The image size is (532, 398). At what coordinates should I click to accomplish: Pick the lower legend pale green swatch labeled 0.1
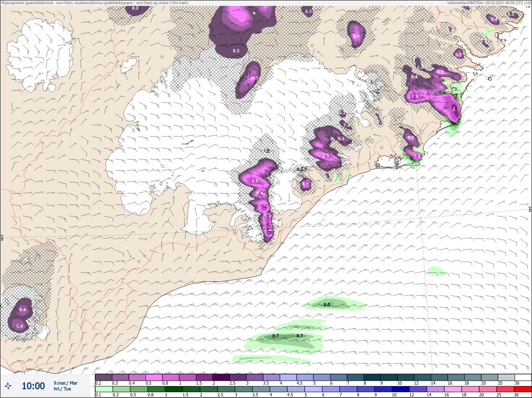click(x=104, y=389)
